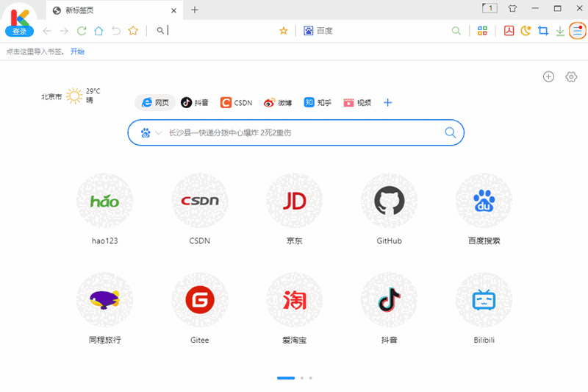Click the blue search magnifier button
The image size is (588, 392).
tap(451, 132)
